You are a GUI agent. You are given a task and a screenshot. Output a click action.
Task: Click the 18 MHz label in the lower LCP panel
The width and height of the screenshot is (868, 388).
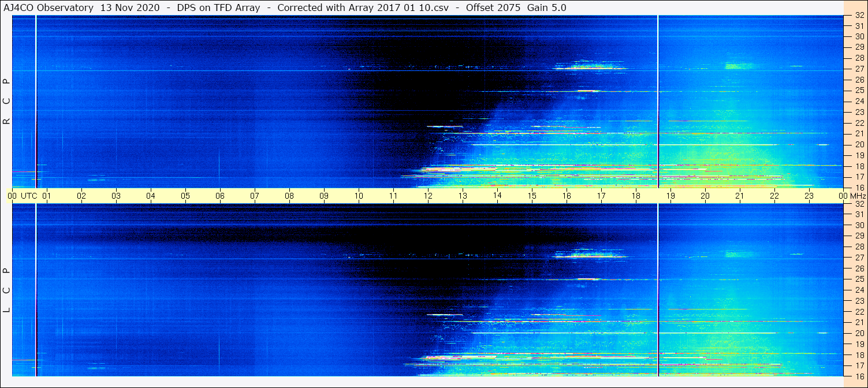859,355
